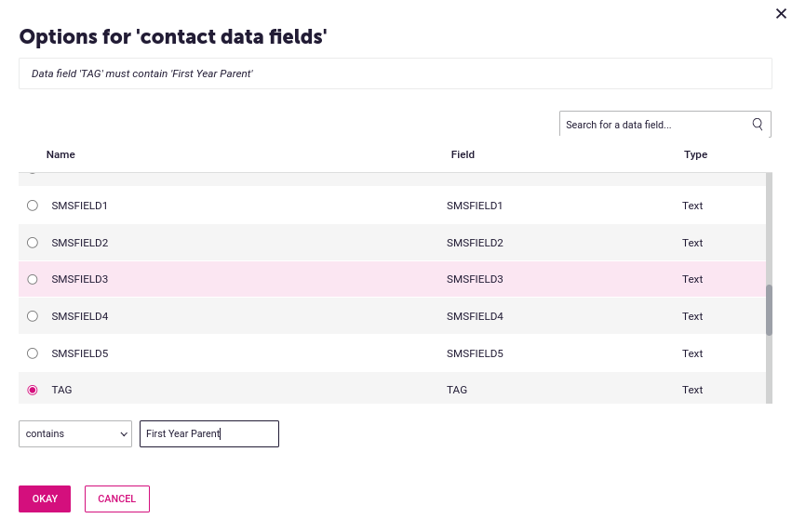Click the search magnifier icon
Image resolution: width=792 pixels, height=532 pixels.
758,124
